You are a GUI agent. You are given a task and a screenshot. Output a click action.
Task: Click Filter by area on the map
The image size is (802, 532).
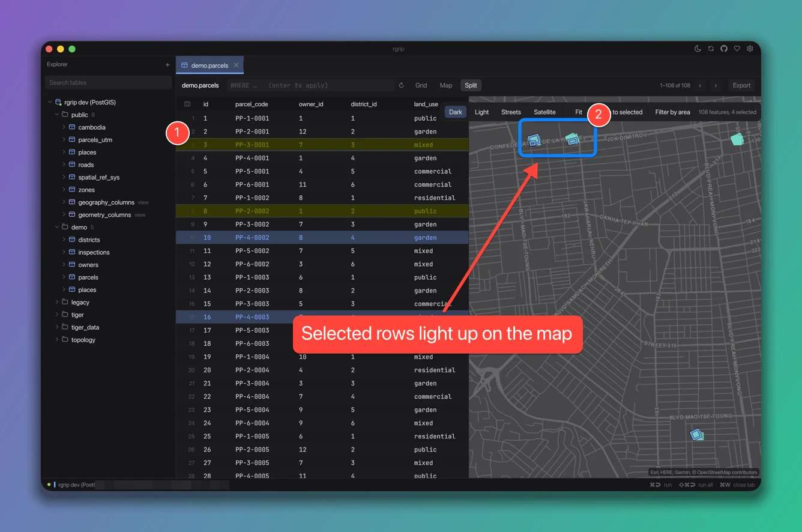pyautogui.click(x=672, y=112)
